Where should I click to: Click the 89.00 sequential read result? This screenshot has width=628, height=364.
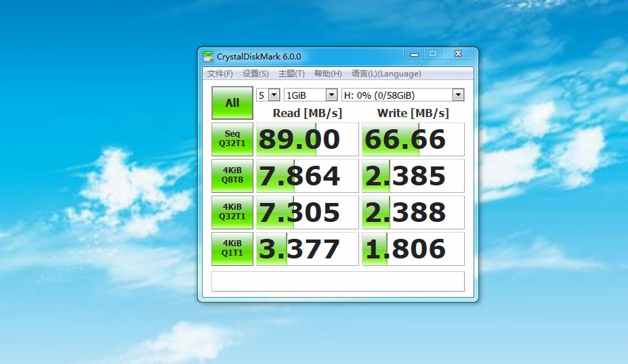[307, 139]
